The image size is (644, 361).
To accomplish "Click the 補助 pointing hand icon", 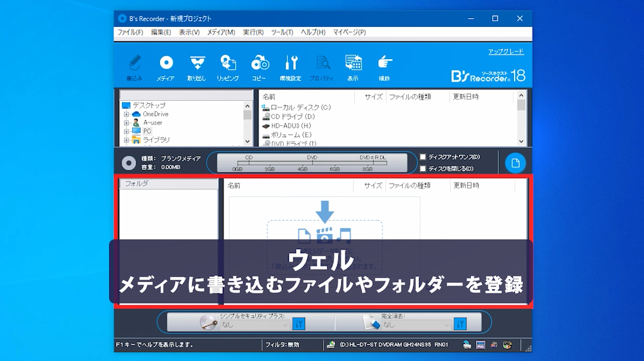I will (384, 67).
